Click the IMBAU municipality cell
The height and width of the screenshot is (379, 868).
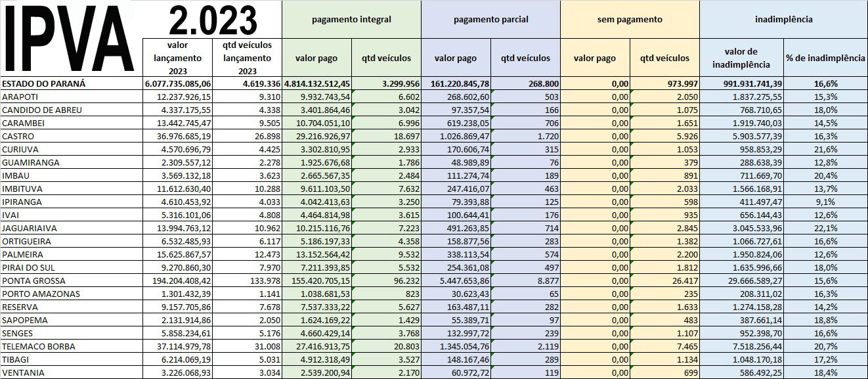[x=72, y=175]
